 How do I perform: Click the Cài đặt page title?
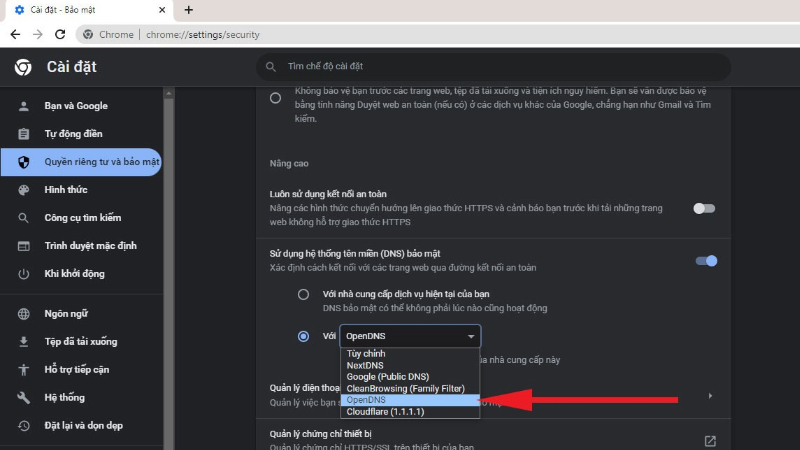pos(71,67)
